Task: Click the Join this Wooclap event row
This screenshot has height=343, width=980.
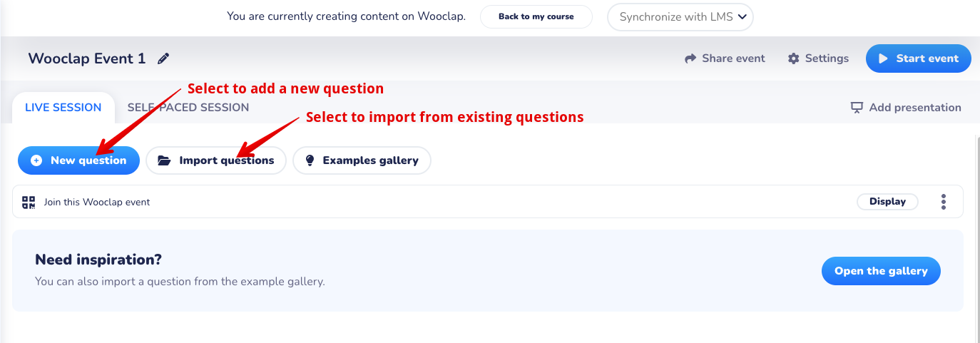Action: pos(97,202)
